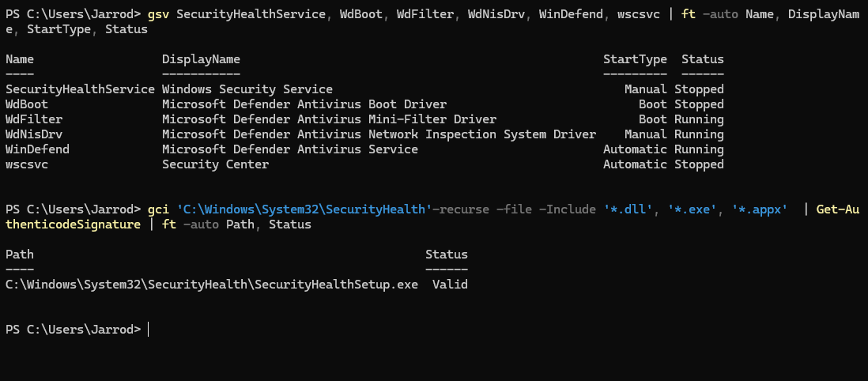The width and height of the screenshot is (868, 381).
Task: Click the -Include parameter
Action: [568, 209]
